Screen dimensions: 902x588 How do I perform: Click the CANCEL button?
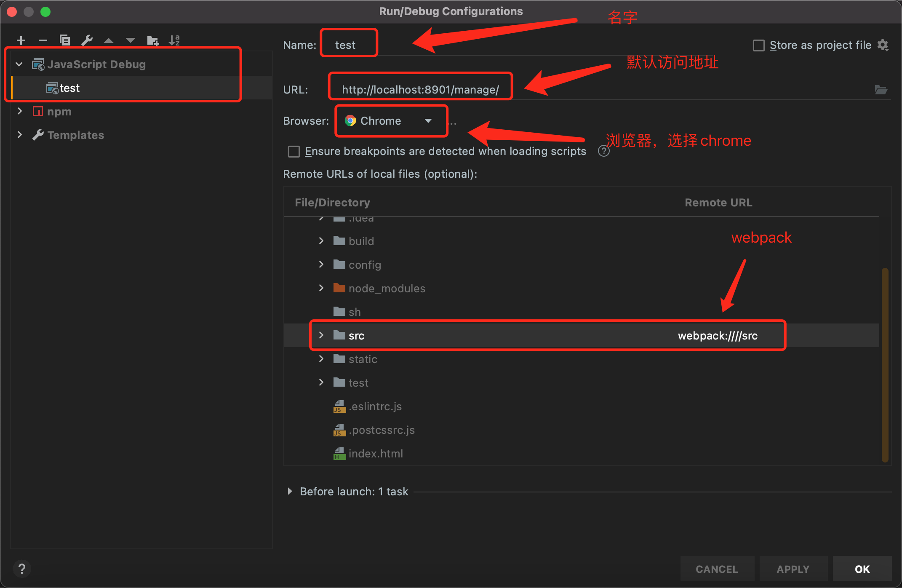[717, 569]
